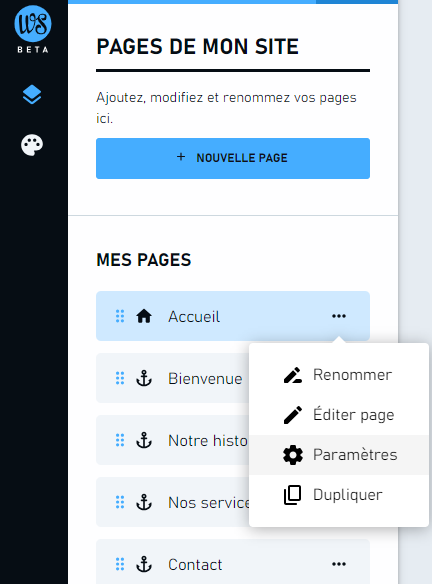Click the anchor icon next to Contact
This screenshot has width=432, height=584.
pos(144,564)
